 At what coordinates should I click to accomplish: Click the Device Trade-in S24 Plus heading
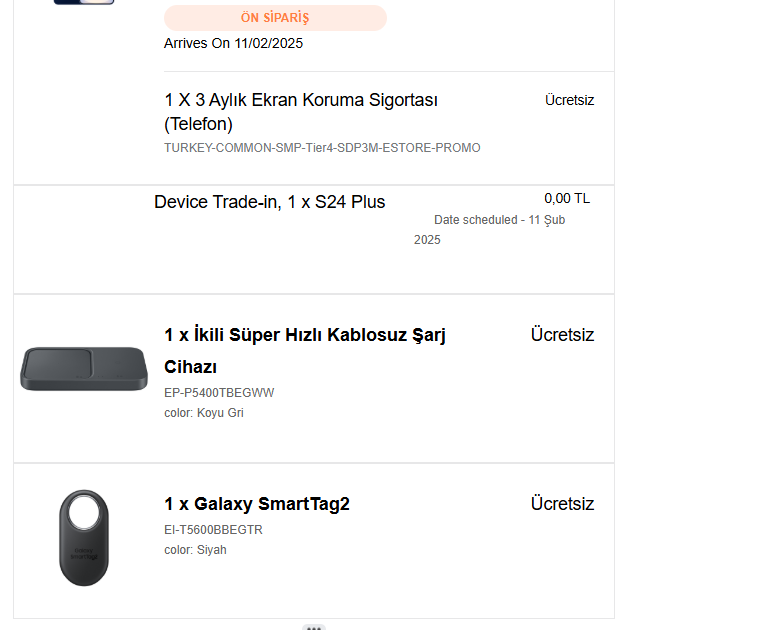point(269,202)
